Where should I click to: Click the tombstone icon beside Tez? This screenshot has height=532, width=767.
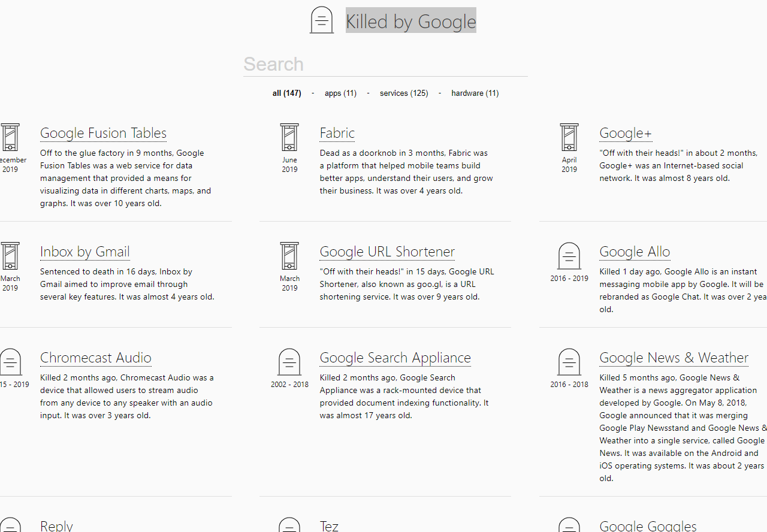289,524
